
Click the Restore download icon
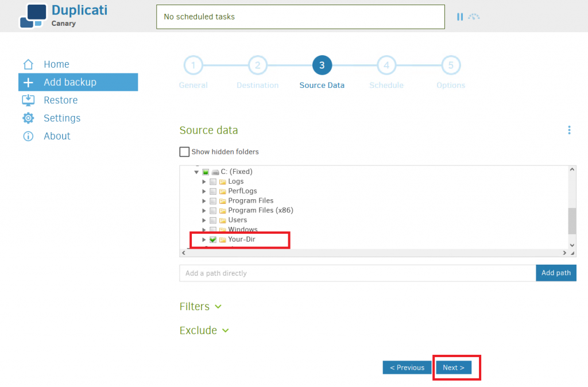[x=28, y=100]
